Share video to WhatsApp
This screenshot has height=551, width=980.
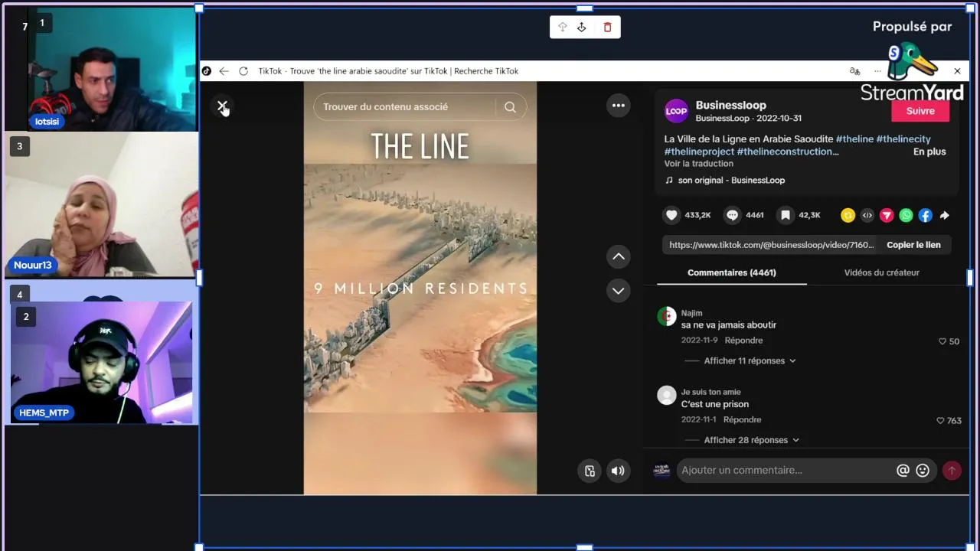click(x=906, y=216)
